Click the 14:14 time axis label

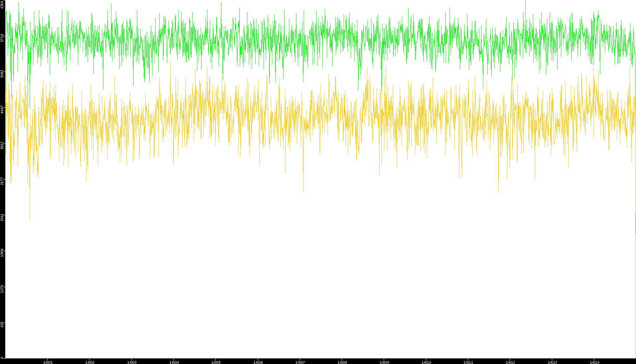tap(594, 362)
